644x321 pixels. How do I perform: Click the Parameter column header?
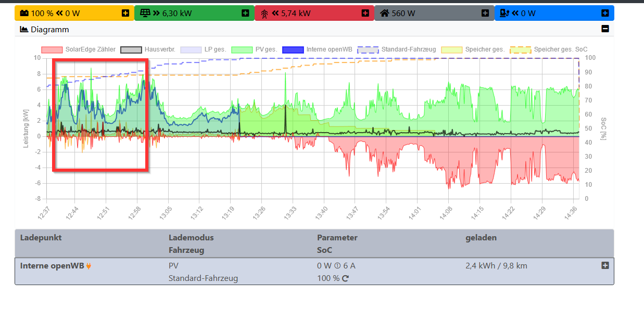[337, 238]
